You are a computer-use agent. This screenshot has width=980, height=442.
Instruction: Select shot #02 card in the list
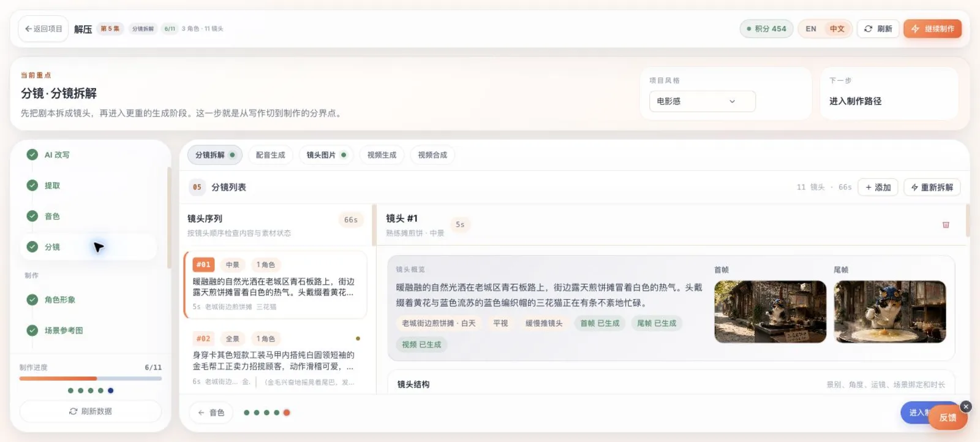click(276, 360)
